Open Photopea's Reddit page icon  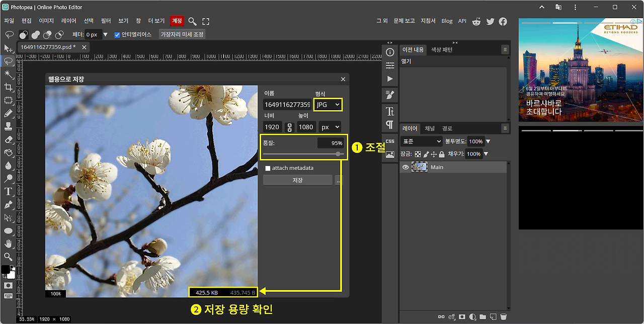[476, 21]
